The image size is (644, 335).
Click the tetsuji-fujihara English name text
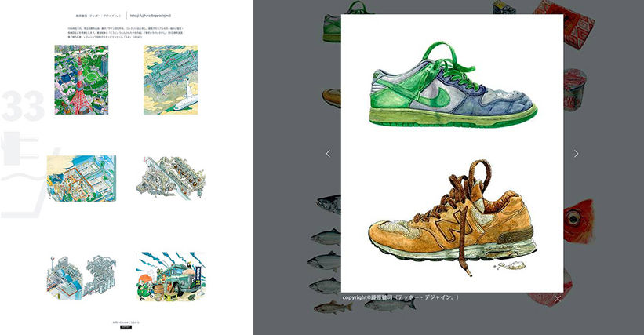pyautogui.click(x=151, y=16)
